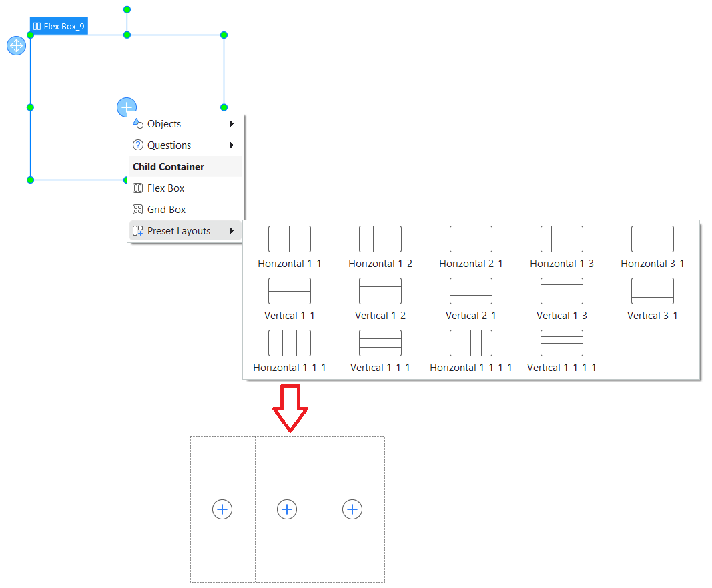
Task: Pick the Vertical 3-1 layout preset
Action: 652,291
